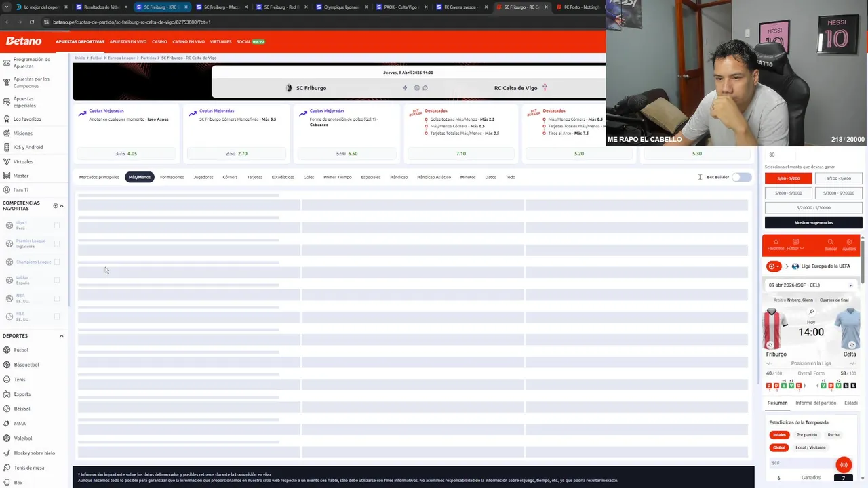
Task: Select the Fútbol sport icon
Action: [x=7, y=350]
